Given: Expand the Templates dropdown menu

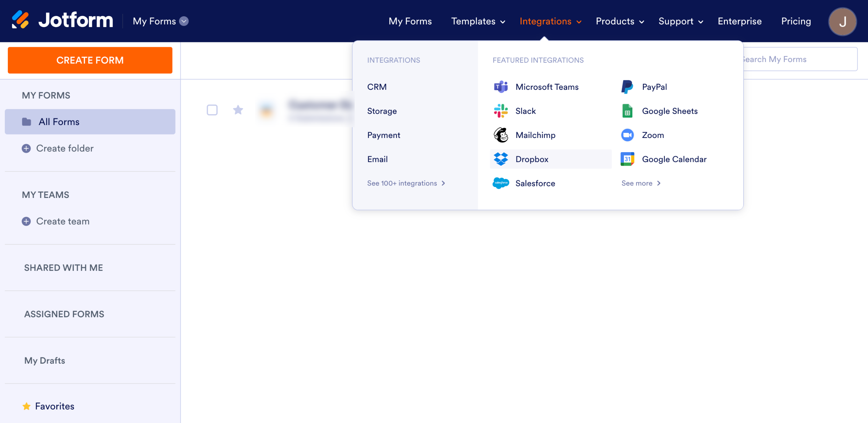Looking at the screenshot, I should point(478,21).
